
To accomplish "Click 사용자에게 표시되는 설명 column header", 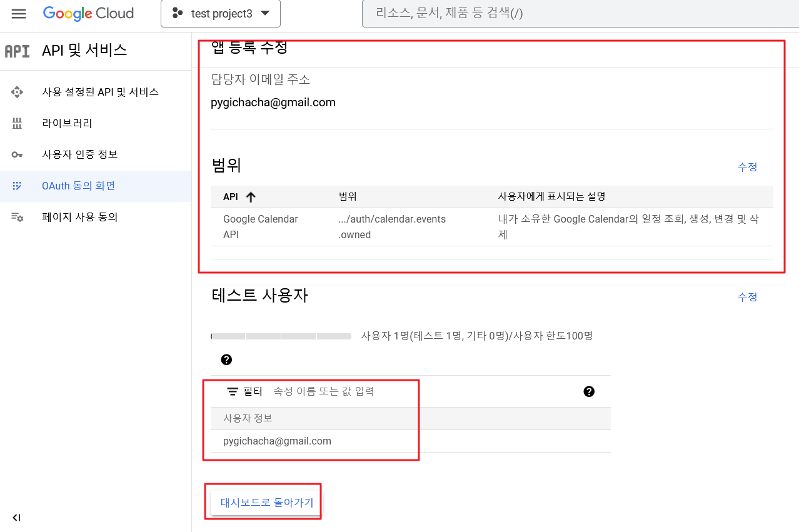I will point(551,196).
